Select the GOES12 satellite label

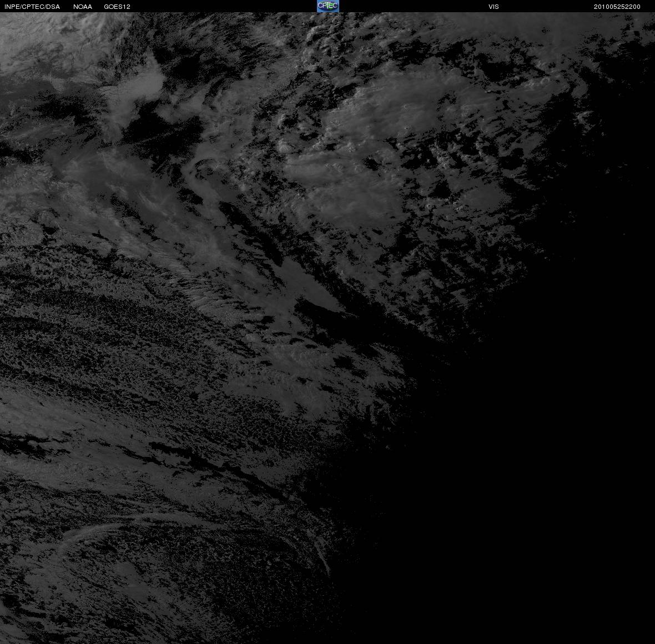pos(117,7)
